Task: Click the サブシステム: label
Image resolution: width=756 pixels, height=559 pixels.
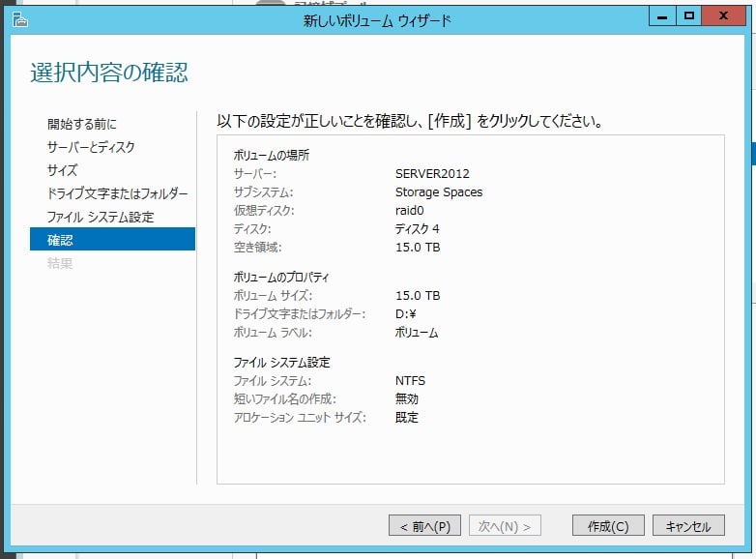Action: (x=263, y=191)
